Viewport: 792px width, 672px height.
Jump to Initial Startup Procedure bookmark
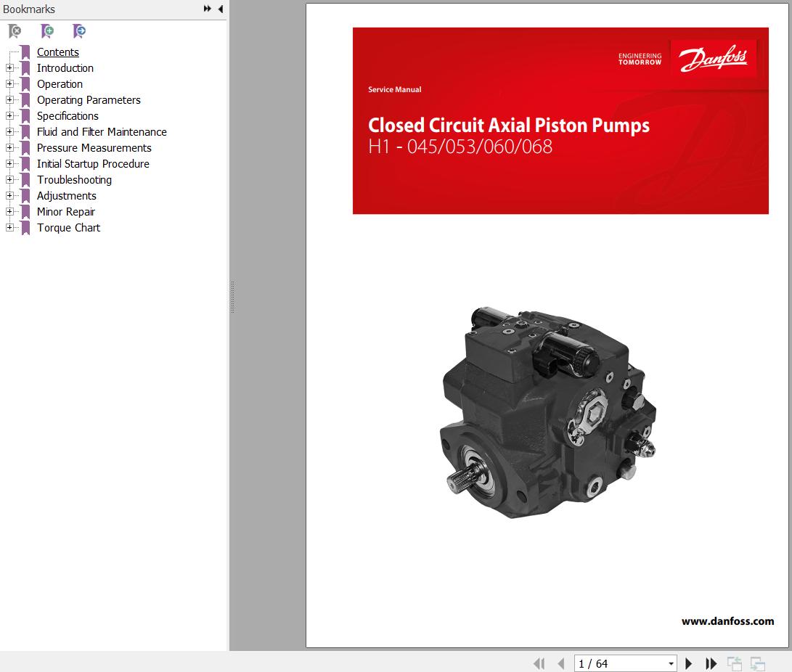pyautogui.click(x=93, y=163)
